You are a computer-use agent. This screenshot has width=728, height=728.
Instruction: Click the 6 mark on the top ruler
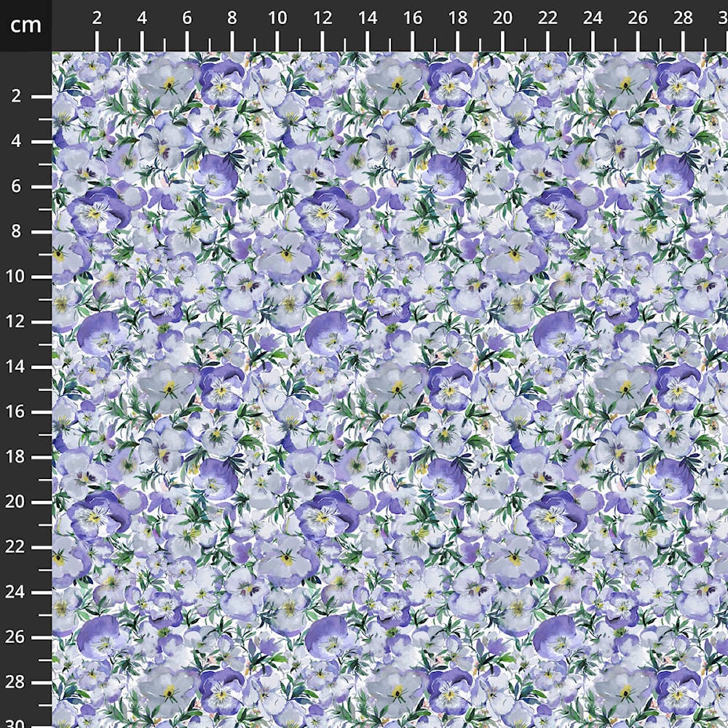point(187,19)
